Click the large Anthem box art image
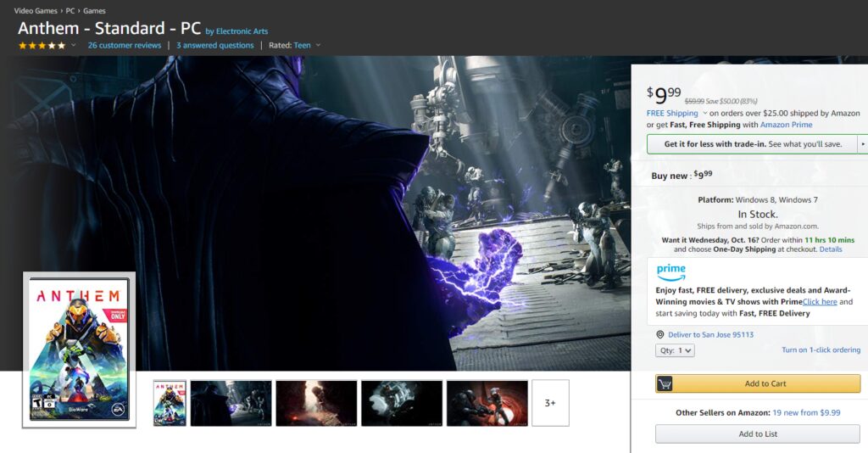Screen dimensions: 868x453 (x=79, y=350)
